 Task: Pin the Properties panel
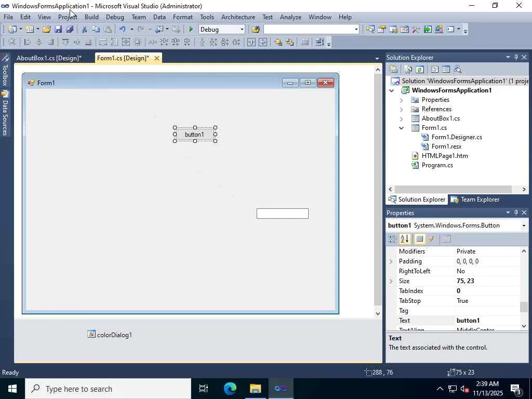pos(516,212)
